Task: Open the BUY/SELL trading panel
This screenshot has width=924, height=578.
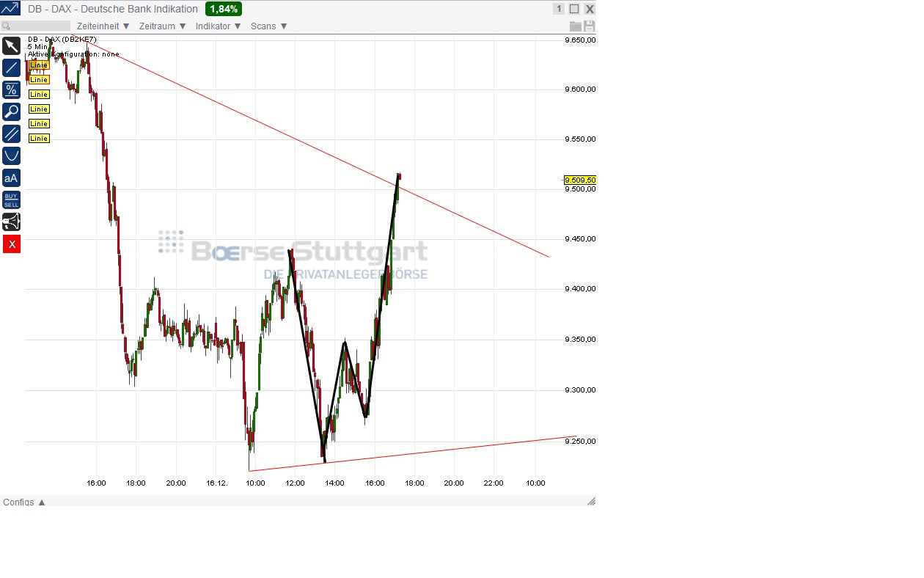Action: (11, 199)
